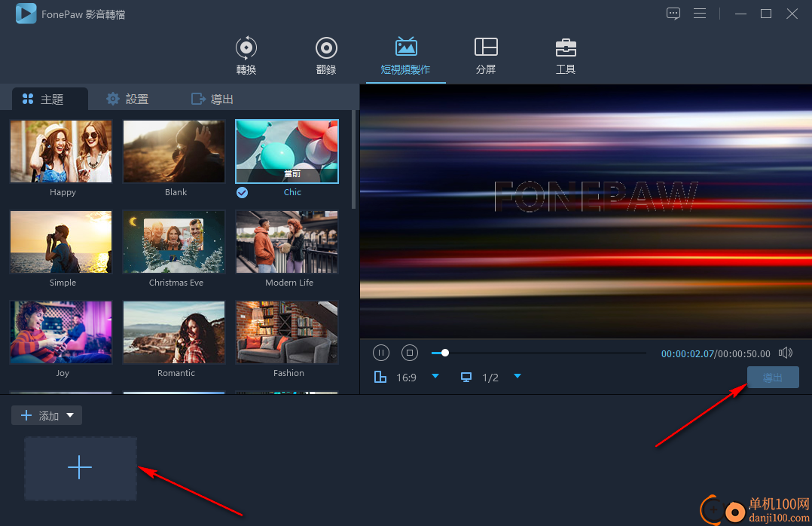The width and height of the screenshot is (812, 526).
Task: Open the 導出 export tab
Action: tap(212, 99)
